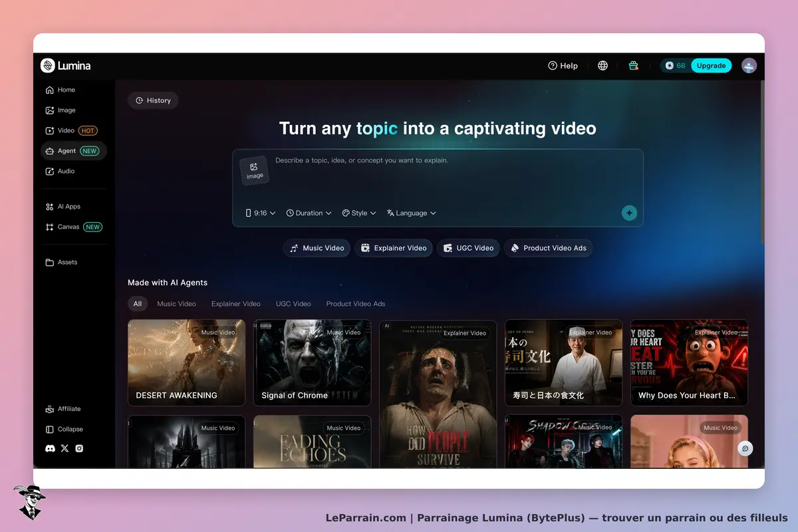Open the Signal of Chrome thumbnail
Image resolution: width=798 pixels, height=532 pixels.
tap(312, 362)
